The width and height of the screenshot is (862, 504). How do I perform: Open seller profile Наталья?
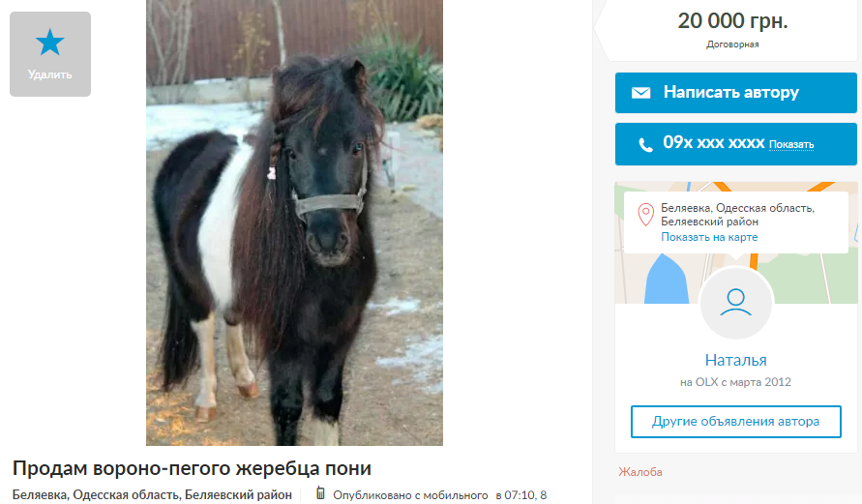coord(735,360)
